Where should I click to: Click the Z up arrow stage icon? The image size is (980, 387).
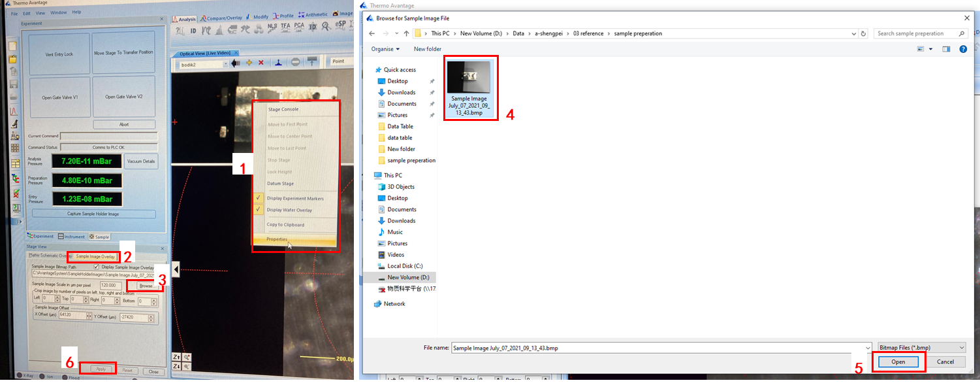tap(177, 357)
